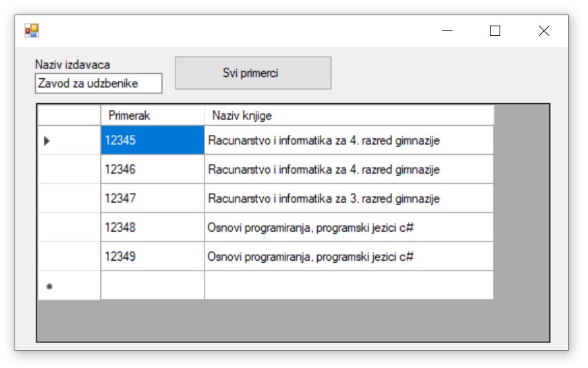This screenshot has height=368, width=588.
Task: Select the Primerak cell 12346
Action: tap(152, 169)
